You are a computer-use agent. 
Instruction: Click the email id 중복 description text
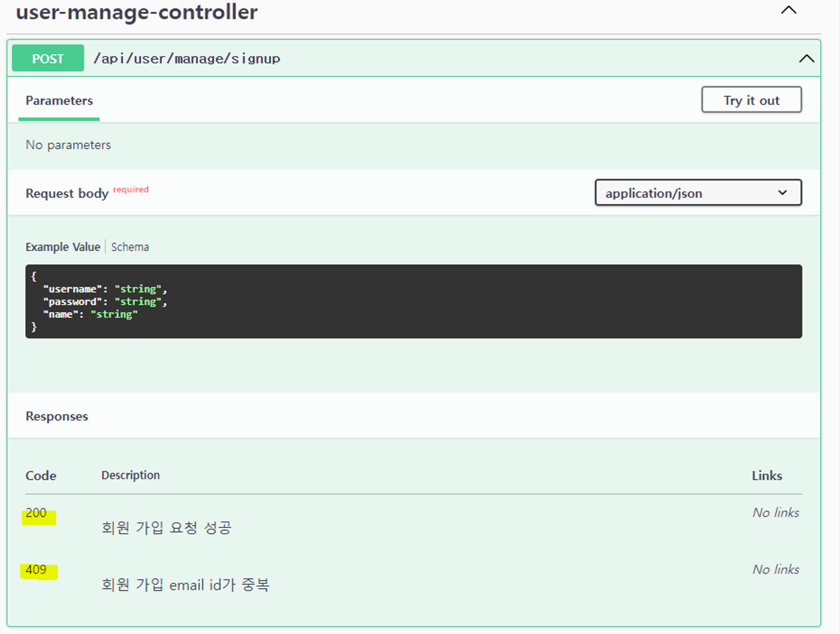tap(185, 584)
